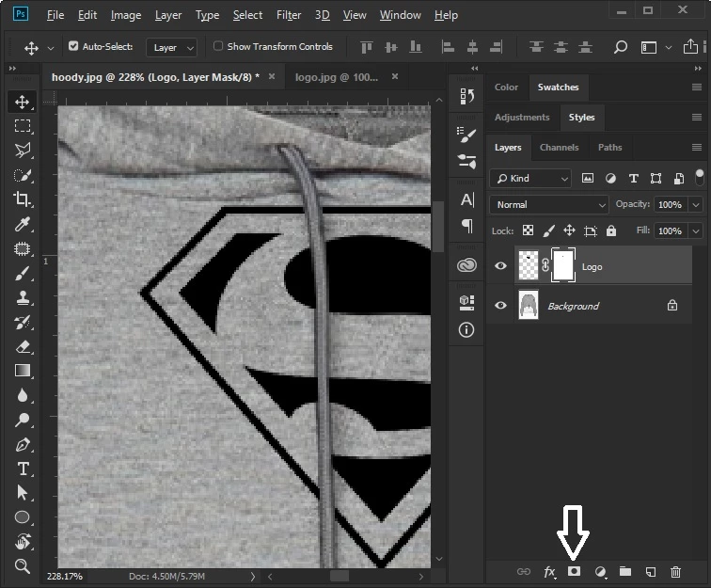
Task: Align top edges button
Action: 367,47
